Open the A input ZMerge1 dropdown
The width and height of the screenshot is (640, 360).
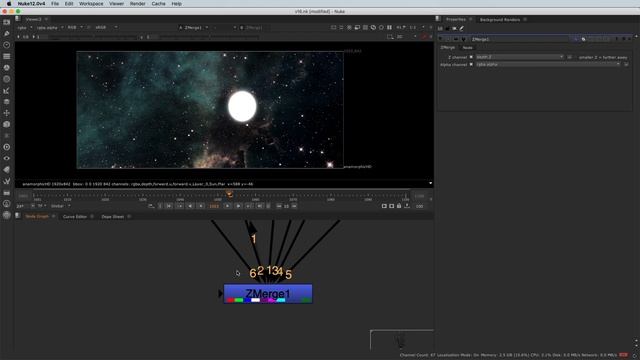click(193, 27)
